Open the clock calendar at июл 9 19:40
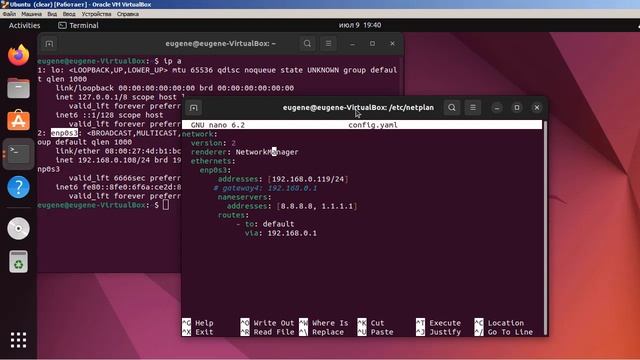Viewport: 640px width, 360px height. [x=360, y=25]
